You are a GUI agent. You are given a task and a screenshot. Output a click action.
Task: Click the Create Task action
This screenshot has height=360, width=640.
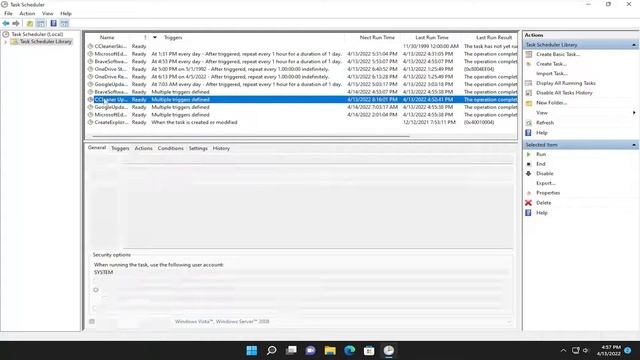click(x=551, y=64)
